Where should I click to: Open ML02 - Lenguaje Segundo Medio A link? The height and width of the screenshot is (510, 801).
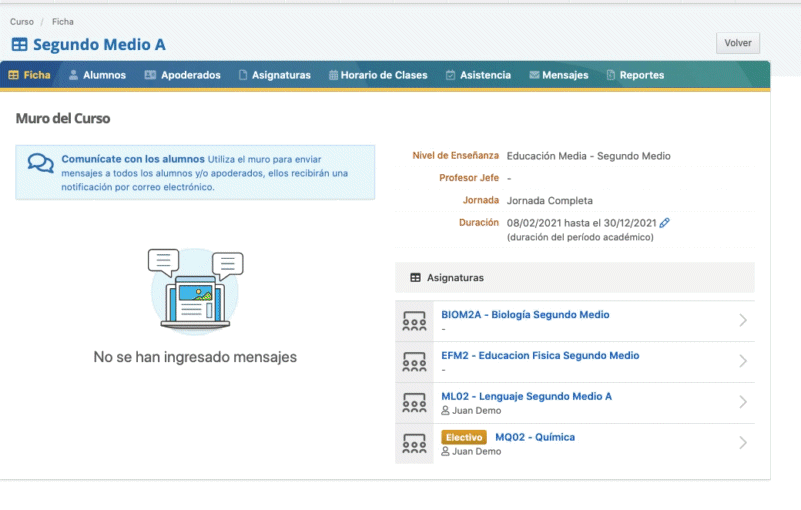[526, 397]
